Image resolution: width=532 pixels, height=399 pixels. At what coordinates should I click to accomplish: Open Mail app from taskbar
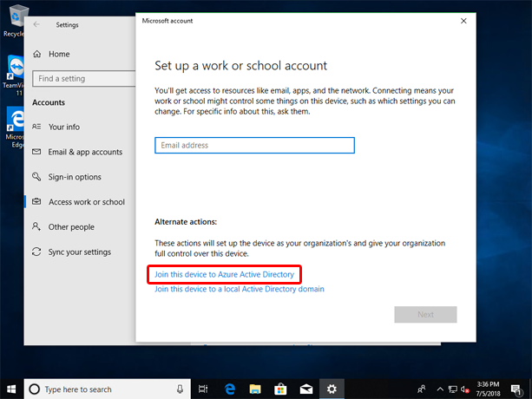[306, 389]
